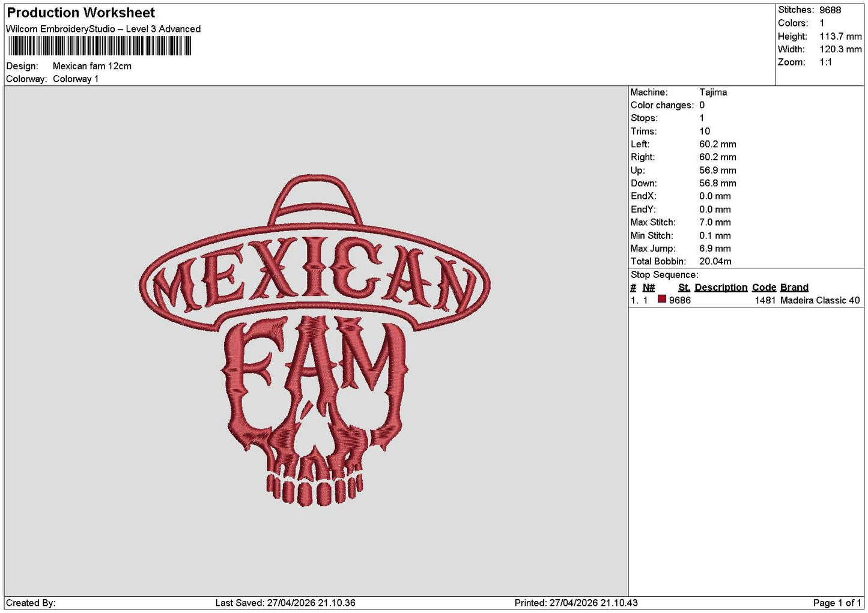Image resolution: width=868 pixels, height=613 pixels.
Task: Click the EndX value 0.0 mm
Action: 715,196
